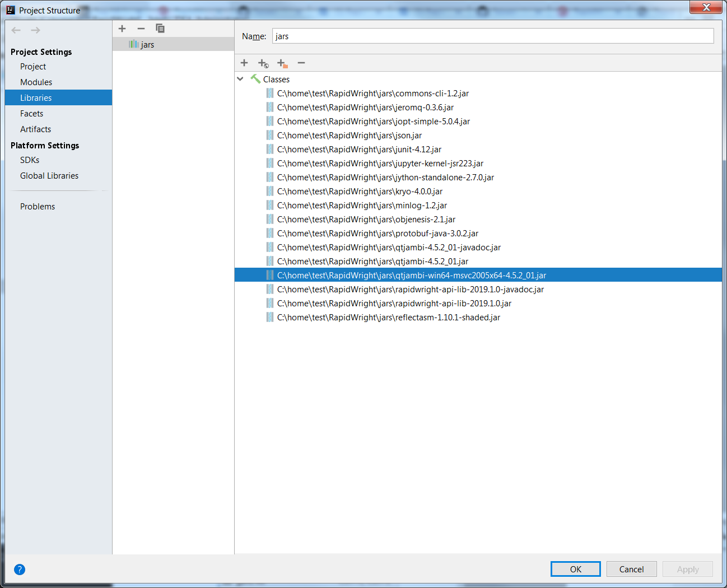The height and width of the screenshot is (588, 727).
Task: Select the kryo-4.0.0.jar entry
Action: tap(360, 191)
